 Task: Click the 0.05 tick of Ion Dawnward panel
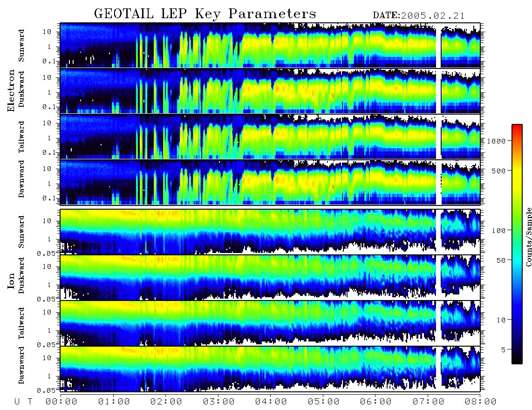[46, 390]
